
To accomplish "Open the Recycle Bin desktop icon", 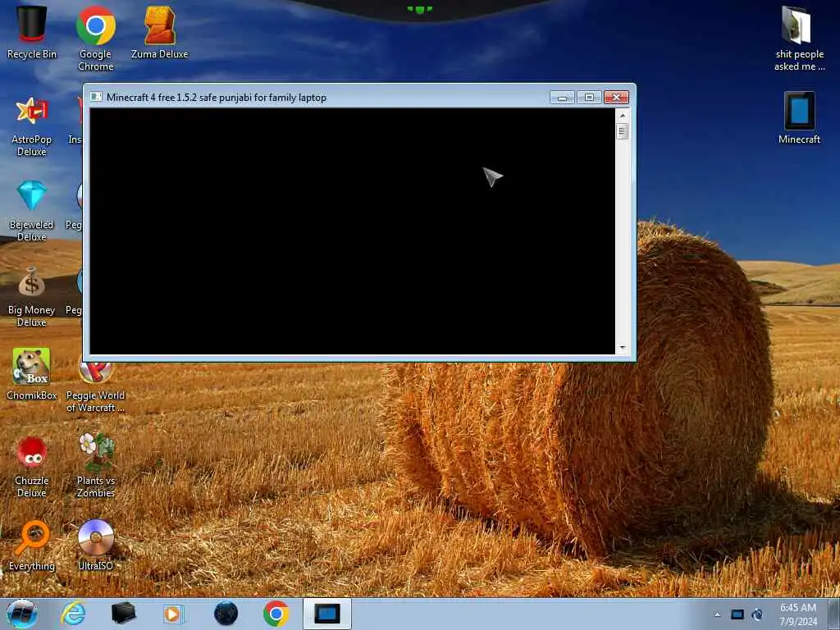I will coord(32,32).
